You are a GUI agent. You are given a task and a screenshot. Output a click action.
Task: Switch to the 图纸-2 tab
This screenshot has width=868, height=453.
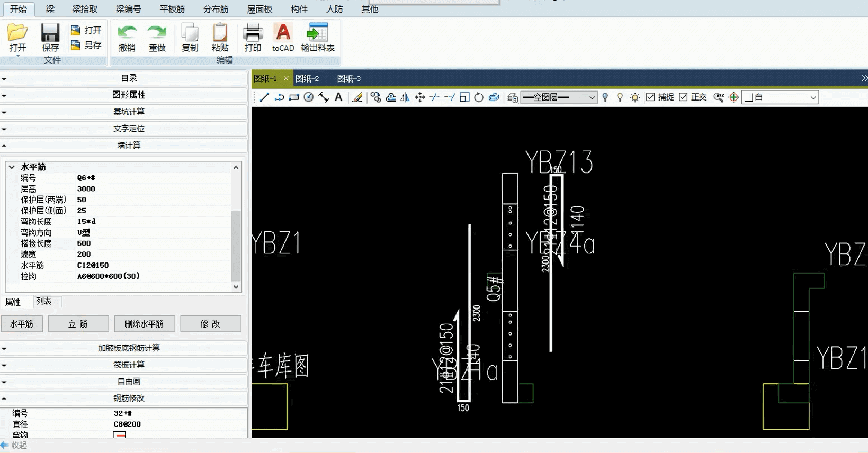point(307,78)
